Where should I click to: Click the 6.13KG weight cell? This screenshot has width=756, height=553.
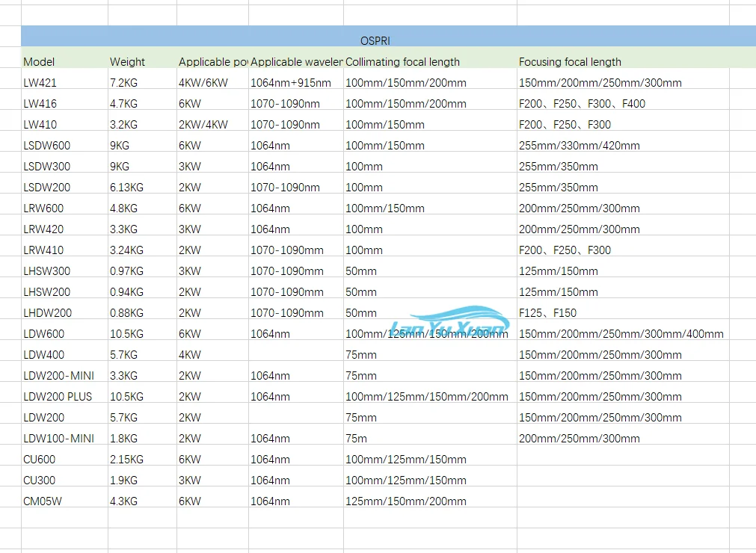coord(142,182)
